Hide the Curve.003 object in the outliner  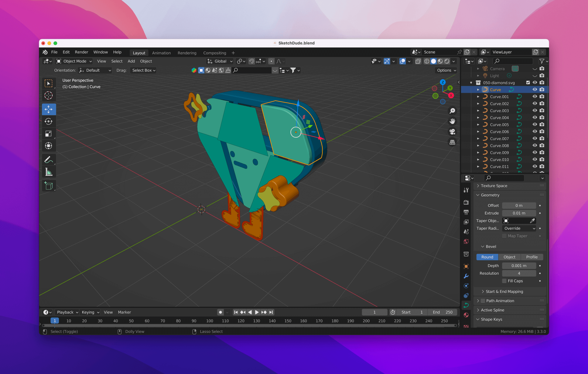click(x=535, y=110)
